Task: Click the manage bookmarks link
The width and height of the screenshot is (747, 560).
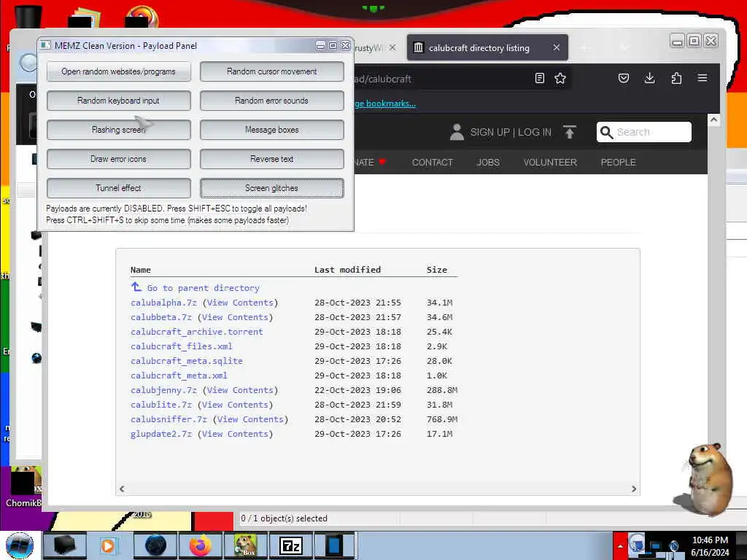Action: 385,104
